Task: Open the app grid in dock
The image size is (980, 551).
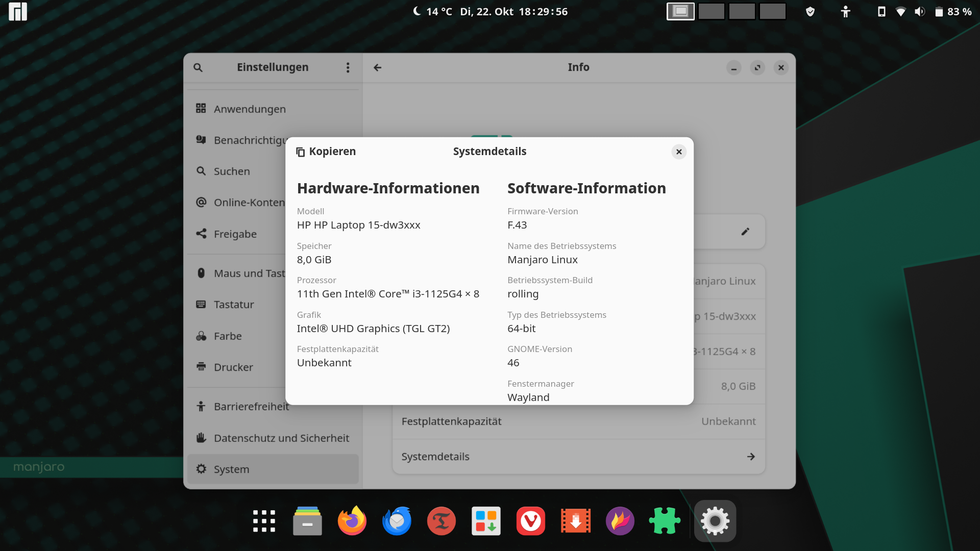Action: click(x=264, y=521)
